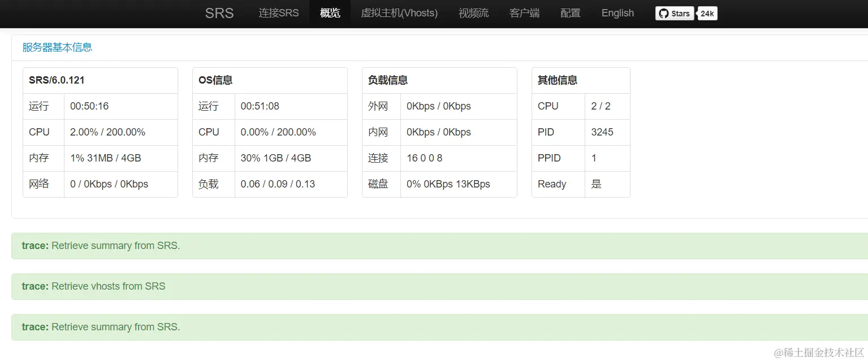This screenshot has height=362, width=868.
Task: Click the SRS brand logo
Action: (x=219, y=13)
